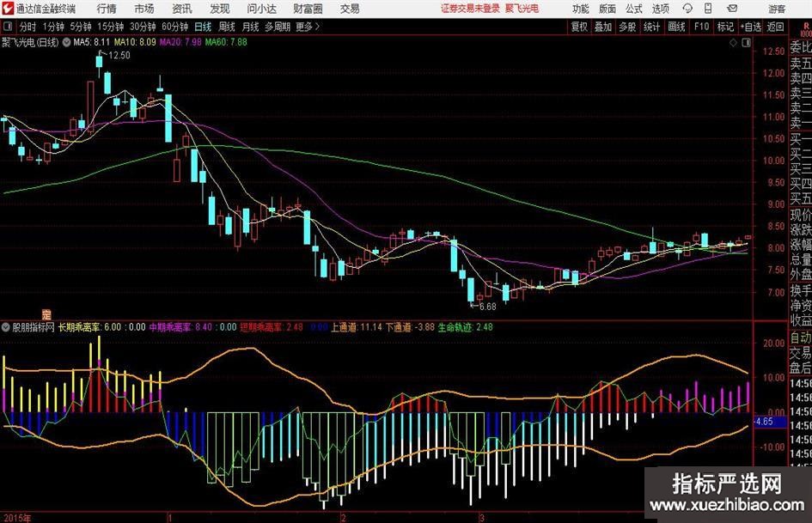This screenshot has height=523, width=812.
Task: Click the 多股 multi-stock button
Action: [x=627, y=27]
